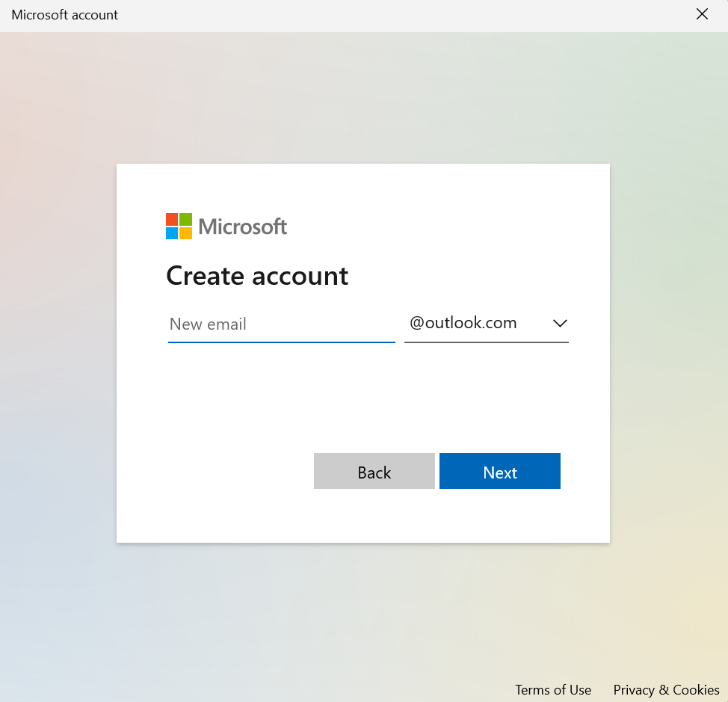Click the Microsoft four-square logo
This screenshot has width=728, height=702.
click(179, 226)
